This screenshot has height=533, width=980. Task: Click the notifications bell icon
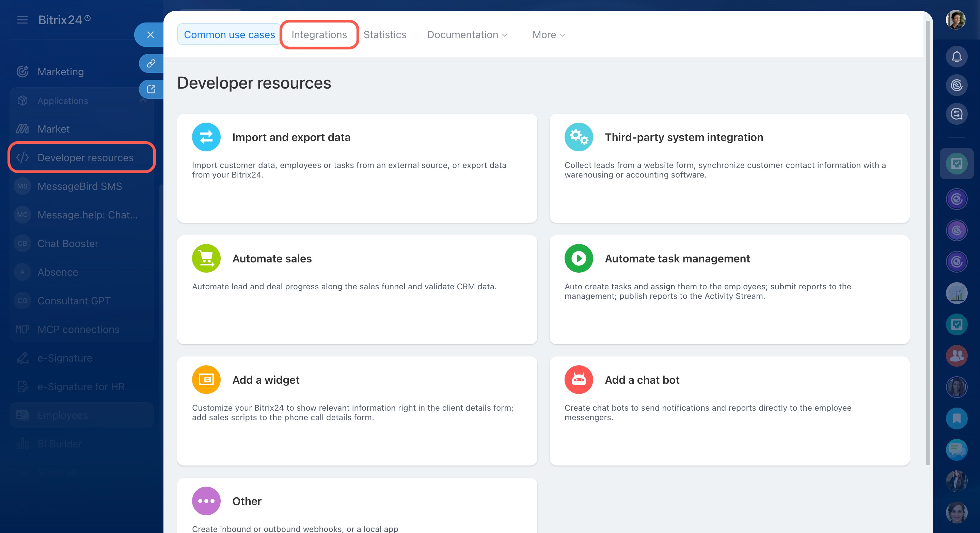(956, 57)
